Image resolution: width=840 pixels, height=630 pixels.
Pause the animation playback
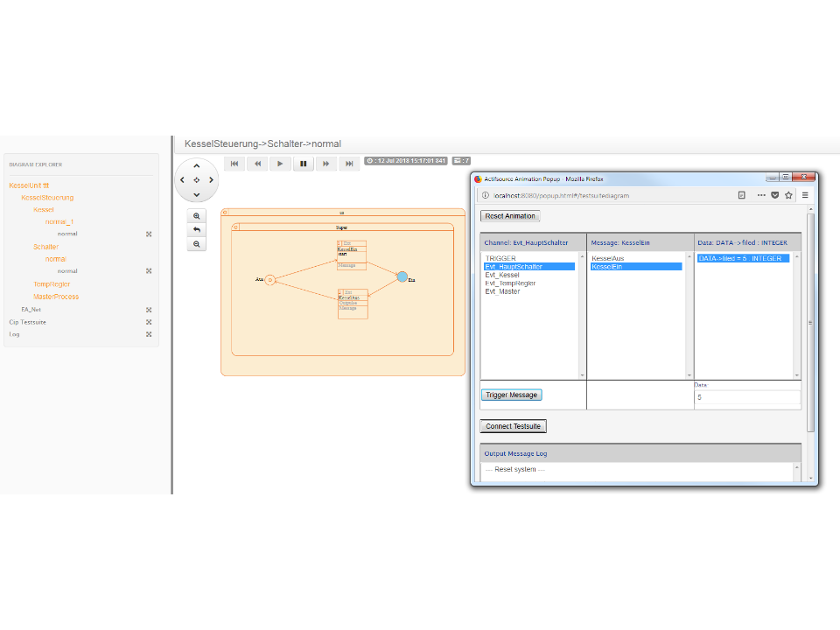coord(304,164)
